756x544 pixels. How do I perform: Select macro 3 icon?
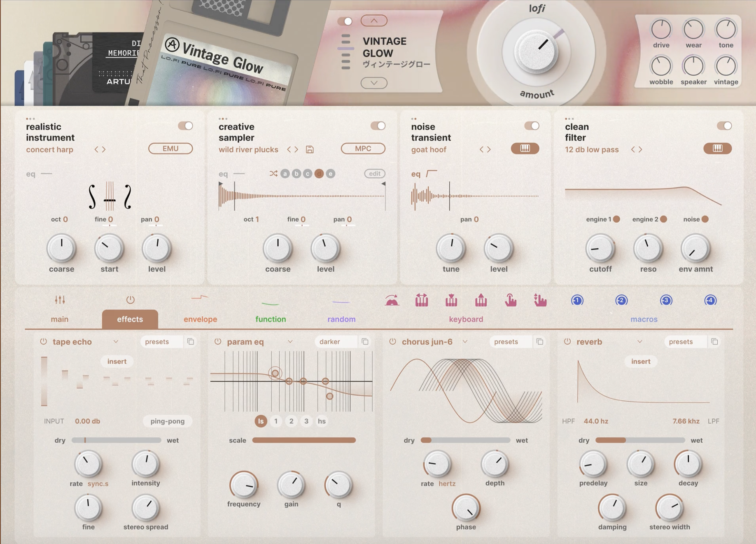666,300
